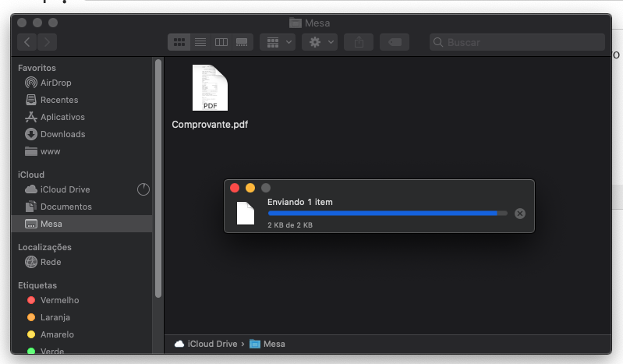This screenshot has width=623, height=364.
Task: Open Aplicativos in the sidebar
Action: click(81, 117)
